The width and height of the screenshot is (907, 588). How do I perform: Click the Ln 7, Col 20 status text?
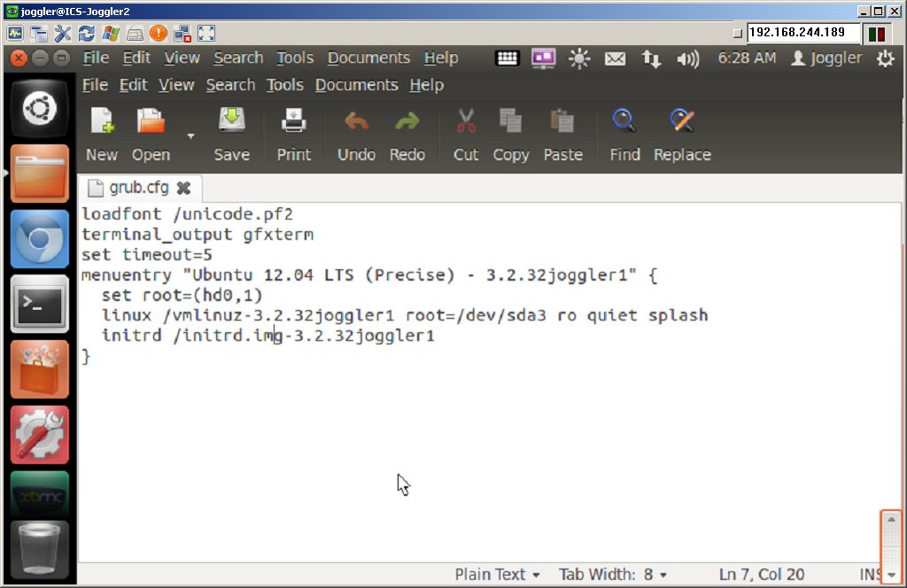pyautogui.click(x=761, y=574)
